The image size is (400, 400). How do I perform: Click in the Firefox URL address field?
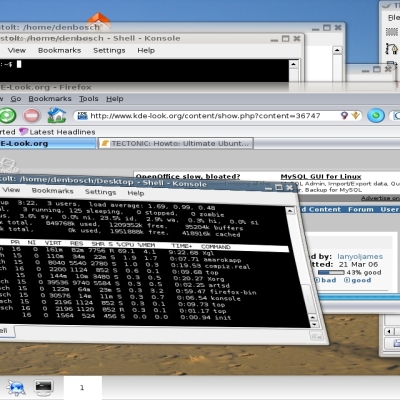(214, 116)
